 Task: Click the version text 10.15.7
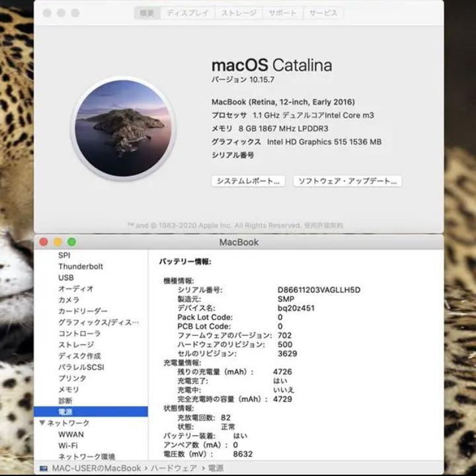pyautogui.click(x=262, y=80)
